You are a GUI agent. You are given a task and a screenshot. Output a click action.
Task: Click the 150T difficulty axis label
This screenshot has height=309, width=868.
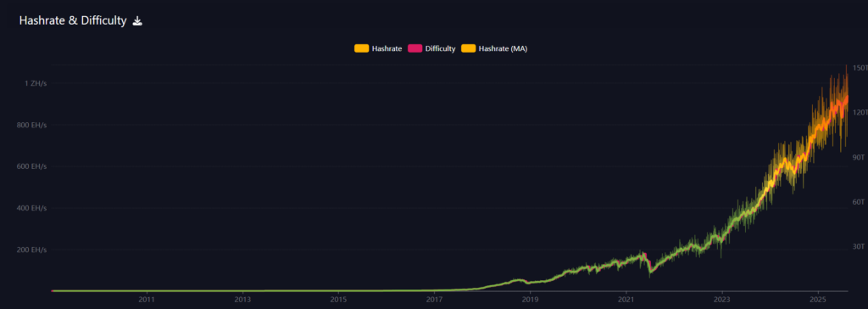860,68
